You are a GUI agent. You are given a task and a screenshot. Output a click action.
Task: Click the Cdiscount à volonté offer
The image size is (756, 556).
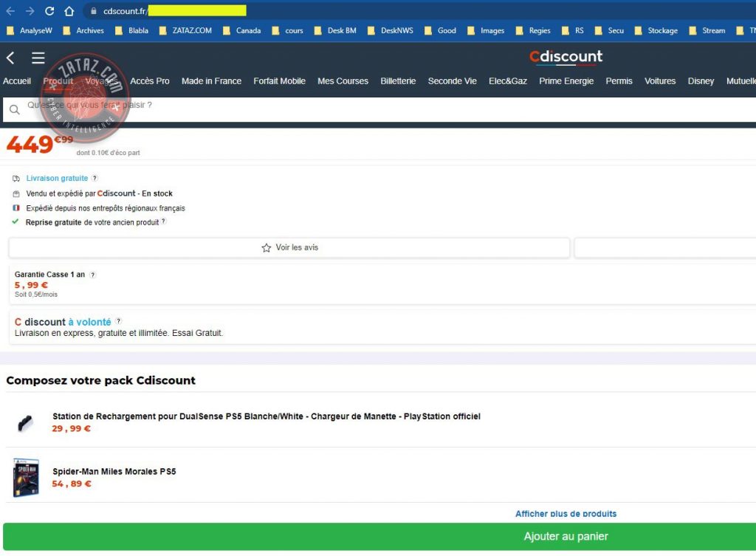click(383, 326)
